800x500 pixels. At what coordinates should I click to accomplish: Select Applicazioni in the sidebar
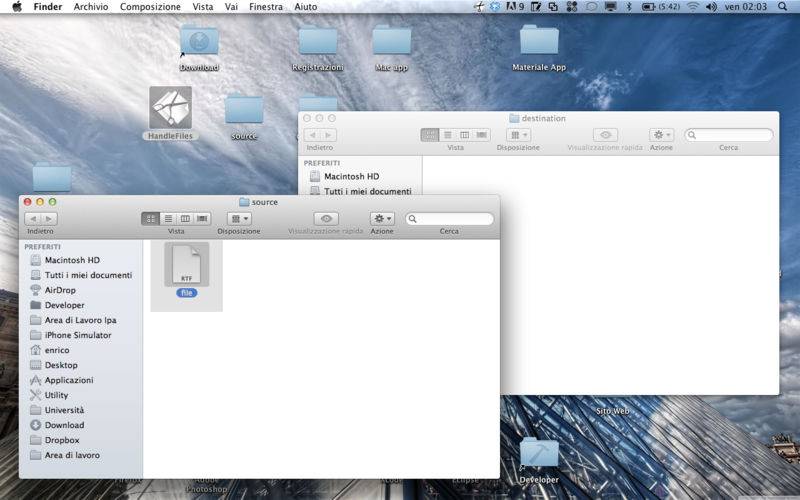(x=68, y=380)
